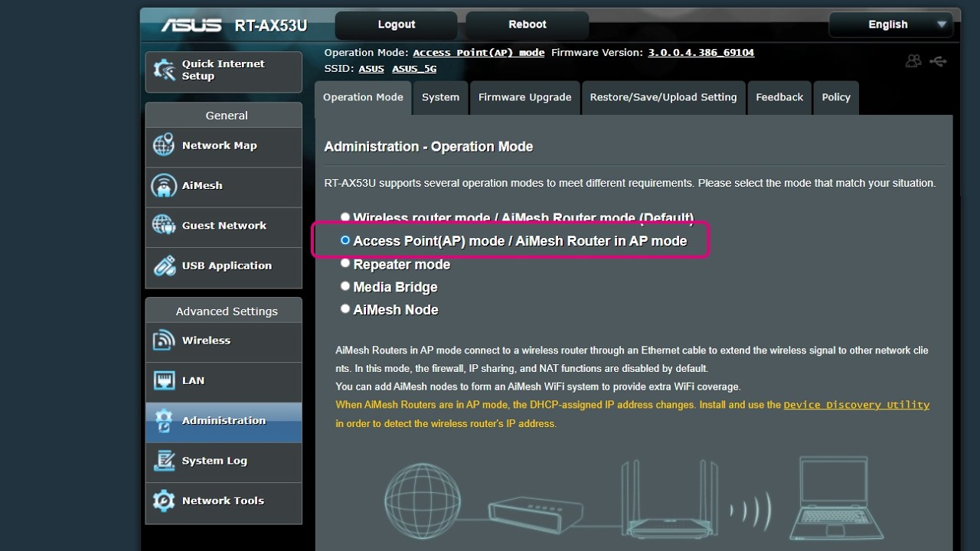Open Quick Internet Setup menu item
980x551 pixels.
coord(224,72)
